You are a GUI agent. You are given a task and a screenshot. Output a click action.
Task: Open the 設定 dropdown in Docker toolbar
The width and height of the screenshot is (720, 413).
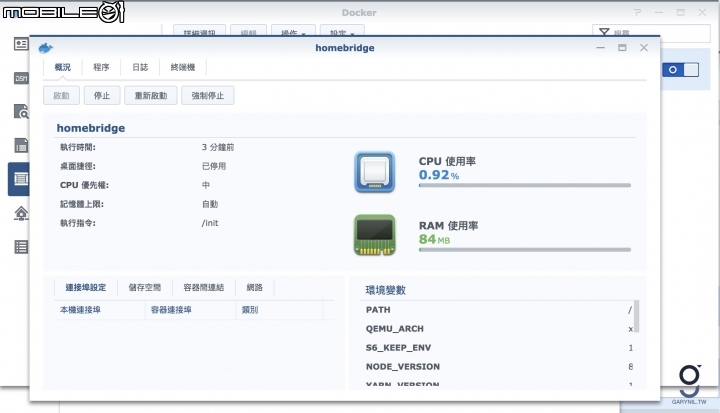(x=342, y=31)
